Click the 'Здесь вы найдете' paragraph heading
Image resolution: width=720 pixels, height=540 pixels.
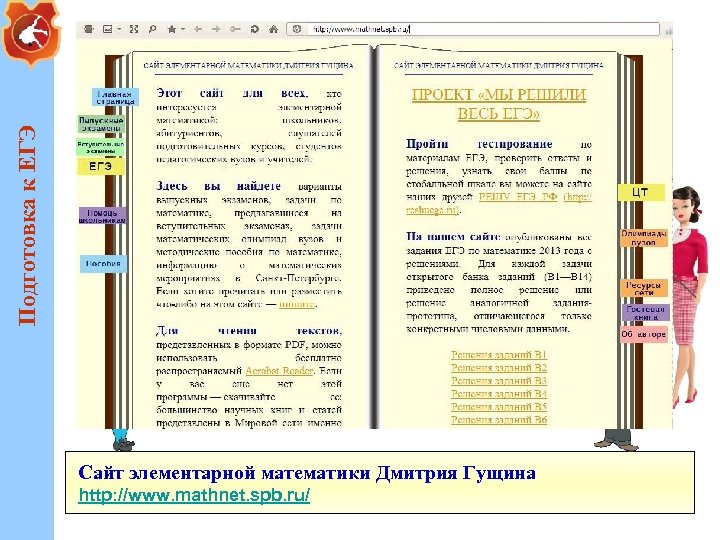click(218, 186)
